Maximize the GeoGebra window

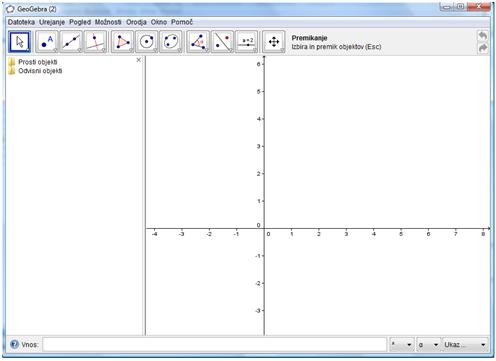pyautogui.click(x=460, y=7)
